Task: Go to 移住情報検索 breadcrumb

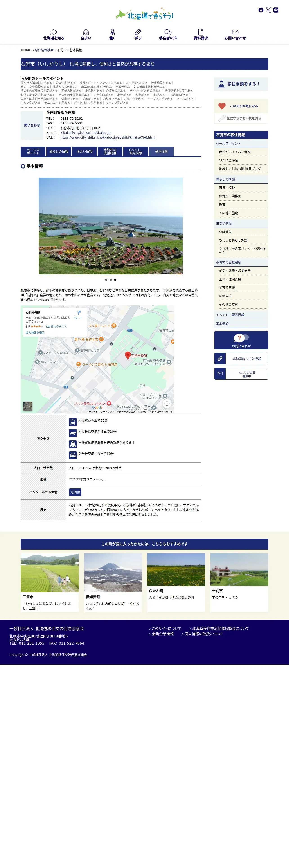Action: pos(44,50)
